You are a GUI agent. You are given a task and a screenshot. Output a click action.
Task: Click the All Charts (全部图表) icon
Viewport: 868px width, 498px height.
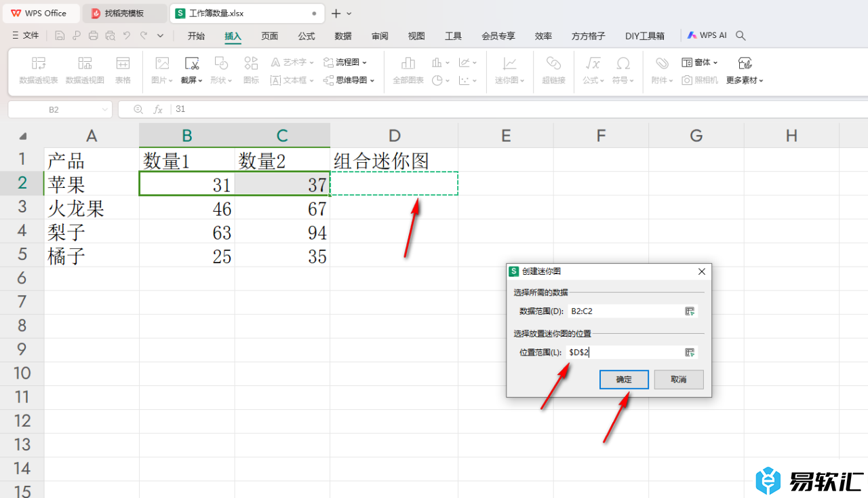408,64
